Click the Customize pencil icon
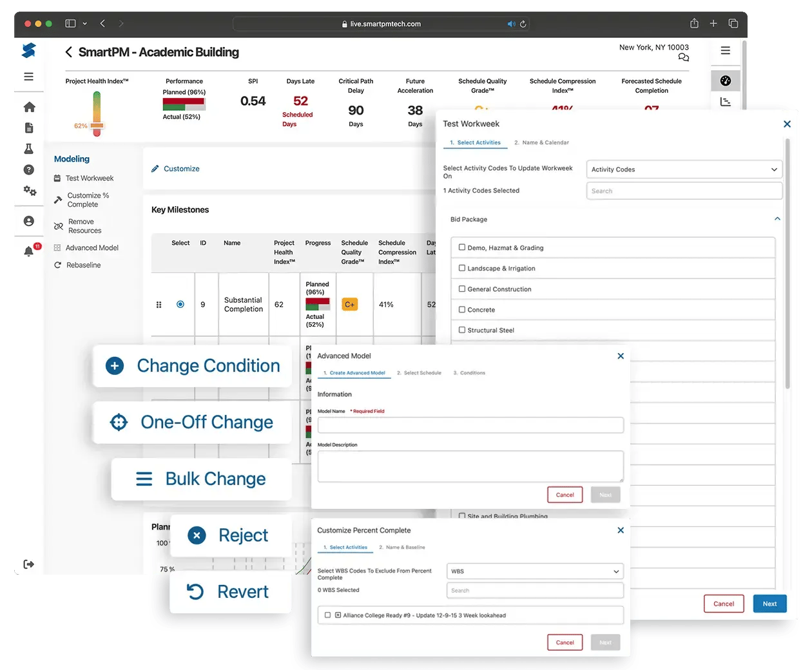Image resolution: width=812 pixels, height=670 pixels. pyautogui.click(x=155, y=169)
